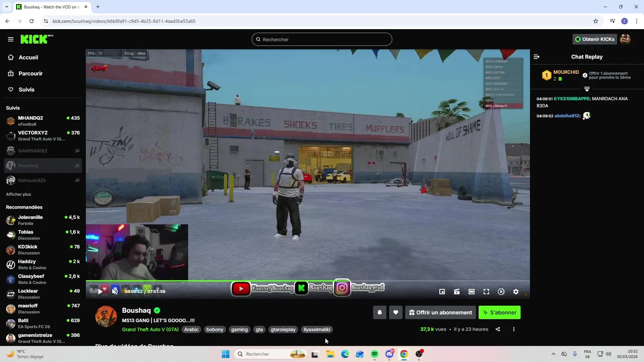Open the Locklear recommended channel
Screen dimensions: 644x362
(x=43, y=294)
